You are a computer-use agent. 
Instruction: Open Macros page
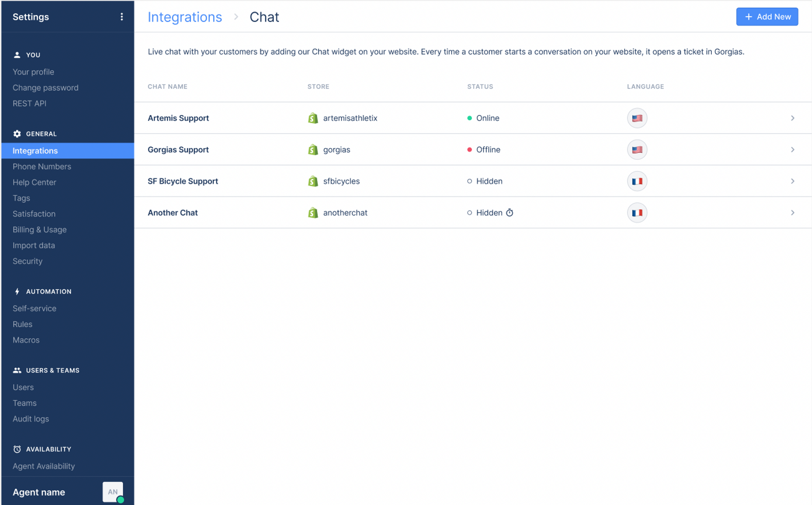pyautogui.click(x=26, y=340)
